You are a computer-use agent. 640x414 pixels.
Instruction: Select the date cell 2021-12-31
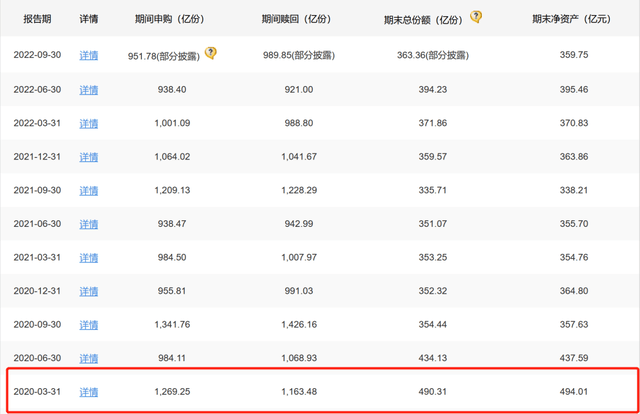[x=37, y=156]
